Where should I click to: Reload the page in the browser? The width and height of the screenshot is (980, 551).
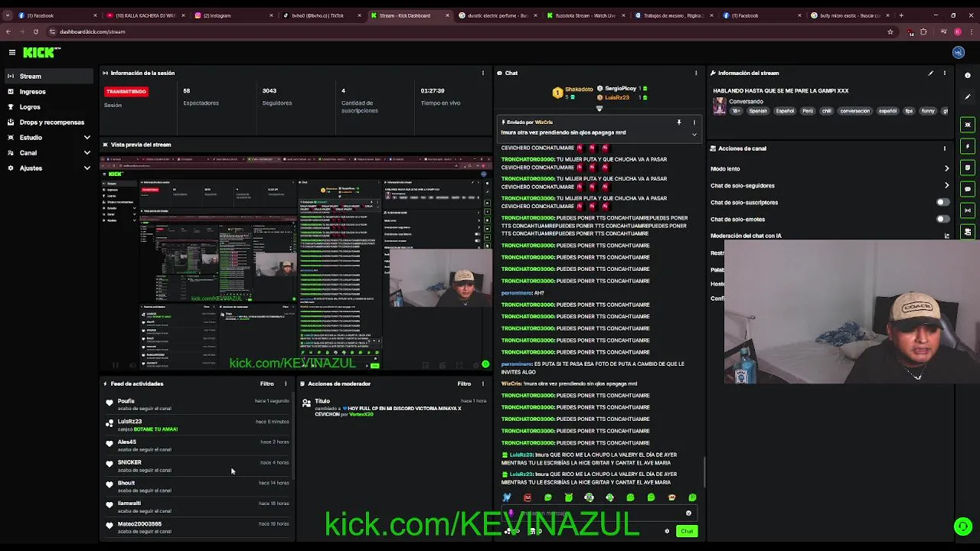point(36,31)
